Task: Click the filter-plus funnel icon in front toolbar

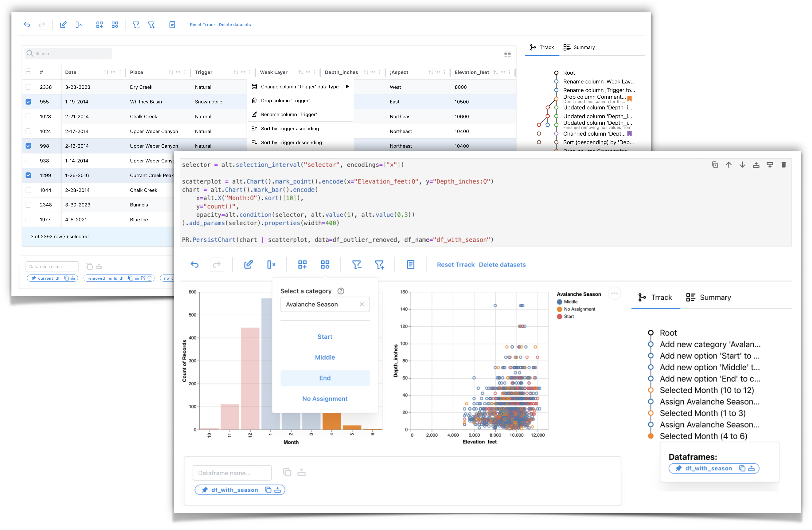Action: (380, 265)
